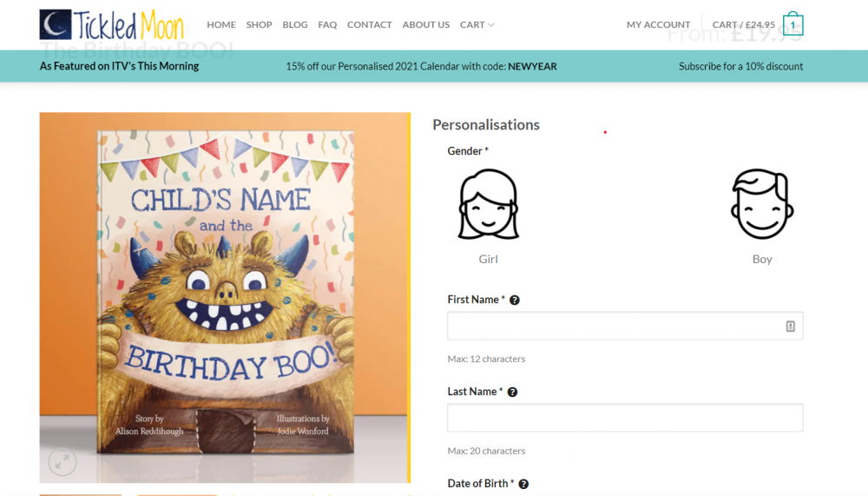Select the Girl gender icon

(488, 205)
